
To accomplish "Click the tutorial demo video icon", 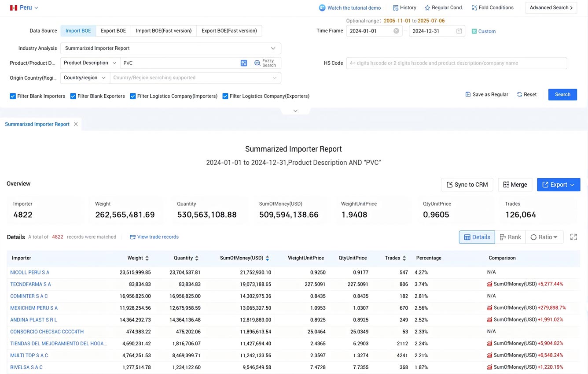I will [322, 8].
